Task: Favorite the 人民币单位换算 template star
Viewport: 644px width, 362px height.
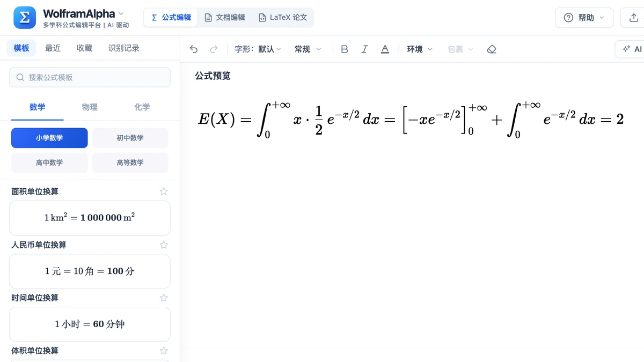Action: click(x=164, y=245)
